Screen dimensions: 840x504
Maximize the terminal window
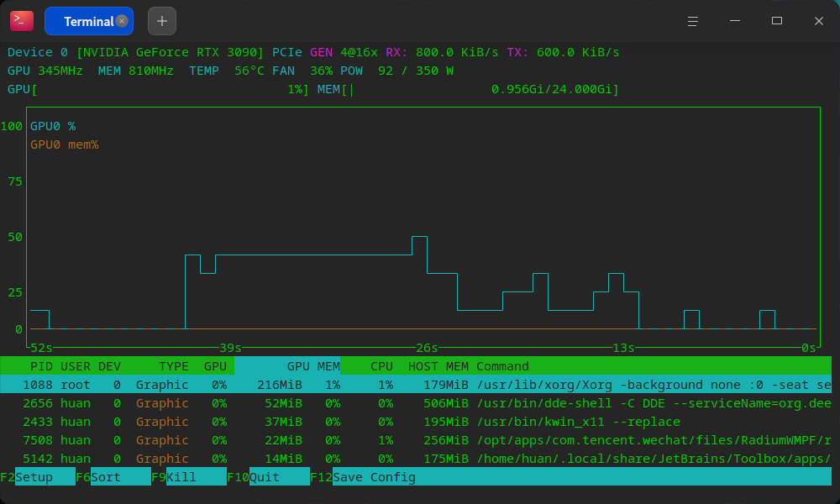pyautogui.click(x=777, y=21)
